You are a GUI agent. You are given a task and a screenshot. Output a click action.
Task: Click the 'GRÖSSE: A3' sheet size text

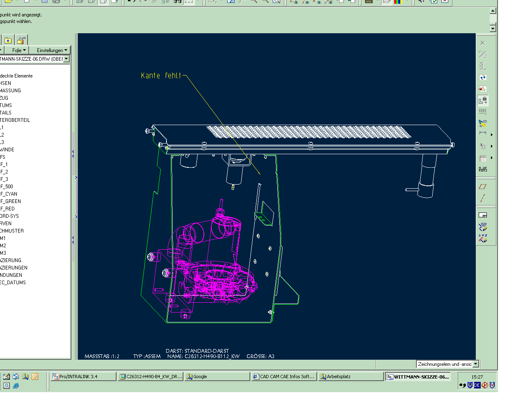[260, 356]
